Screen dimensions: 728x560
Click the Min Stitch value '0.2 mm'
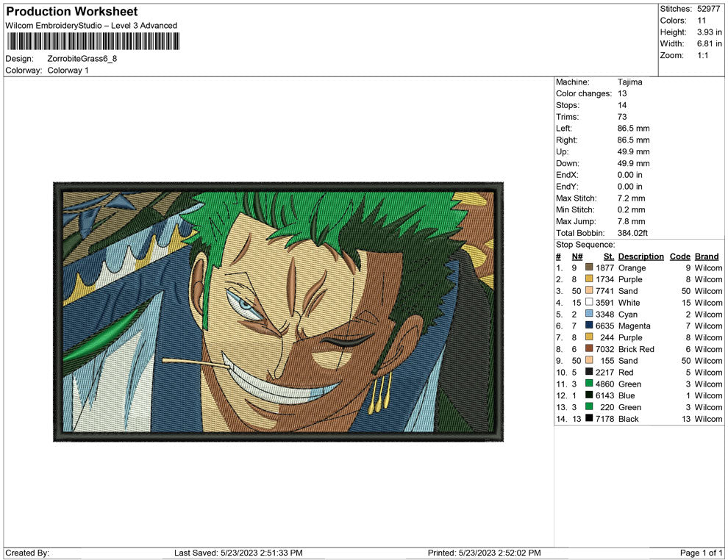pyautogui.click(x=632, y=209)
